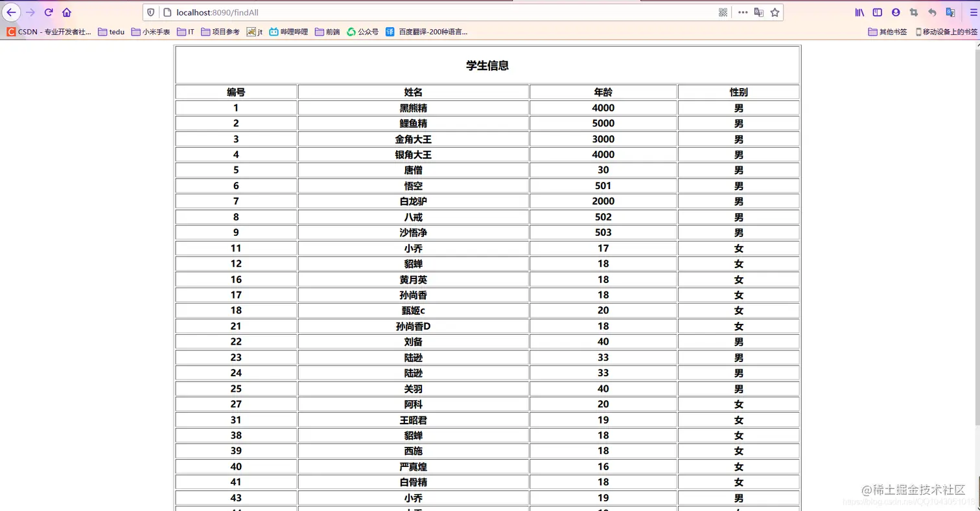Click the translator extension icon next to the hamburger menu

(950, 12)
